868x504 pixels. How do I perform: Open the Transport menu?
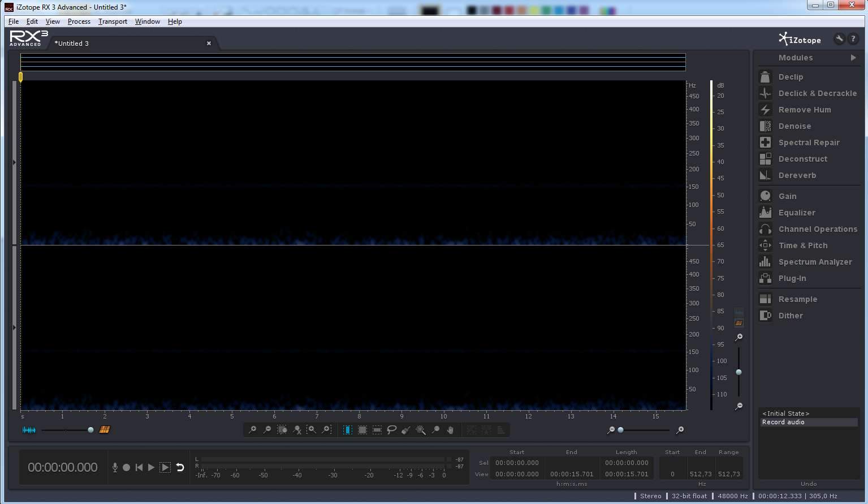coord(113,21)
